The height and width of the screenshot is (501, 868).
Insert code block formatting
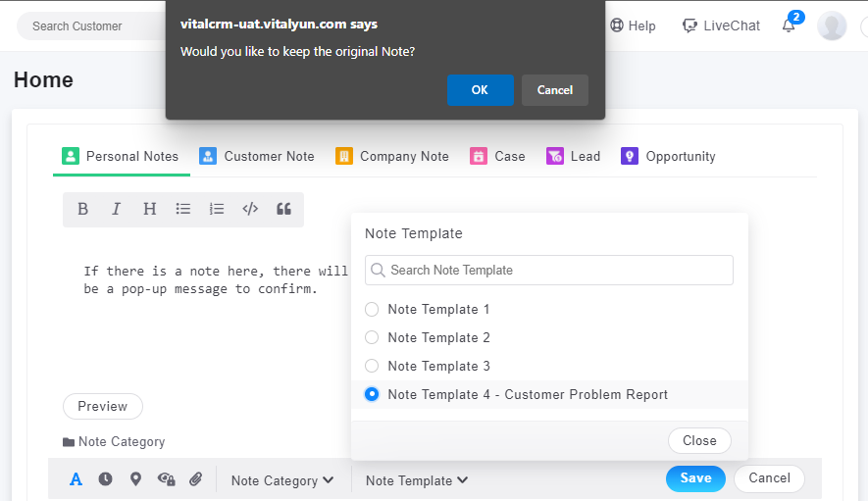250,209
